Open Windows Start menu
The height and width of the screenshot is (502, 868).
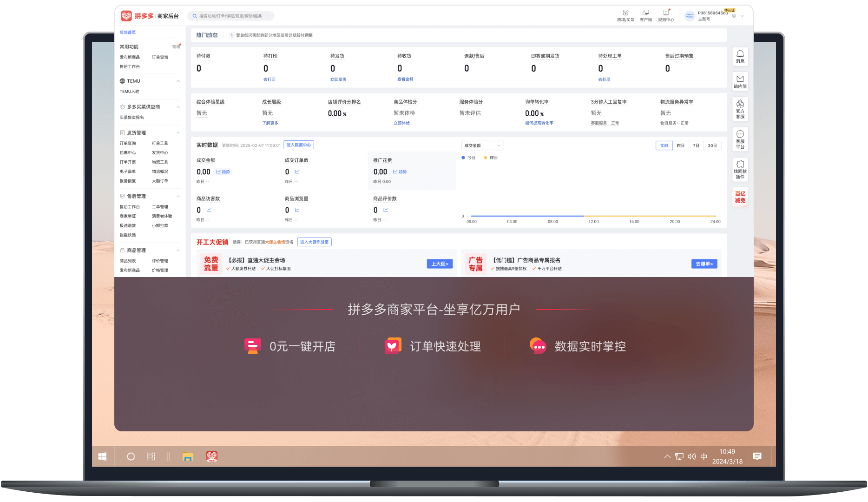(x=102, y=456)
